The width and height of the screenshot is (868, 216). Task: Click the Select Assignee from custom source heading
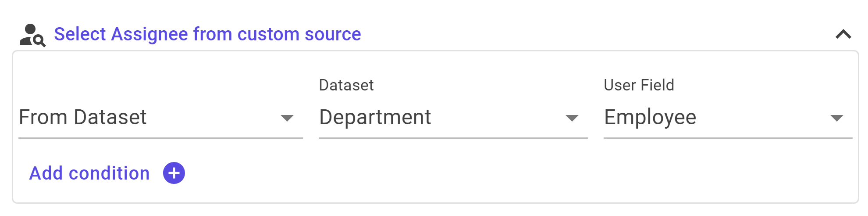click(x=207, y=34)
